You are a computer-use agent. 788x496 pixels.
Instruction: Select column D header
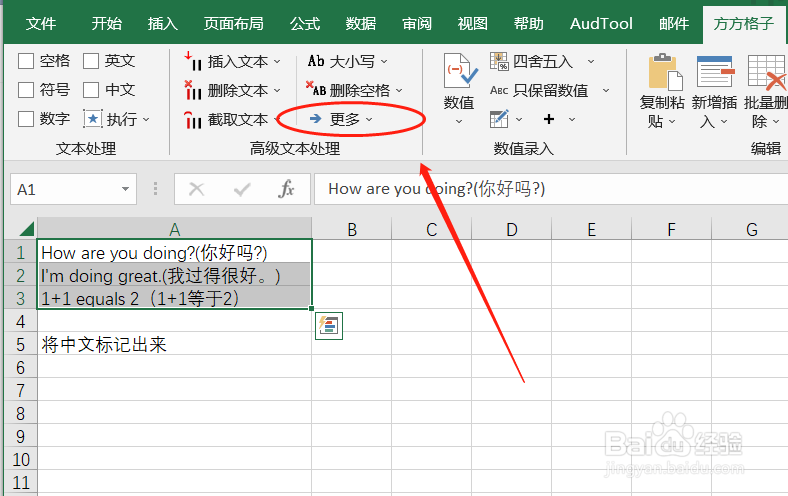click(x=512, y=229)
